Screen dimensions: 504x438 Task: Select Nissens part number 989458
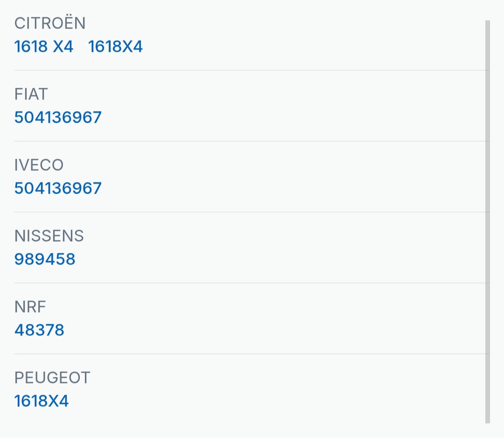click(x=45, y=259)
